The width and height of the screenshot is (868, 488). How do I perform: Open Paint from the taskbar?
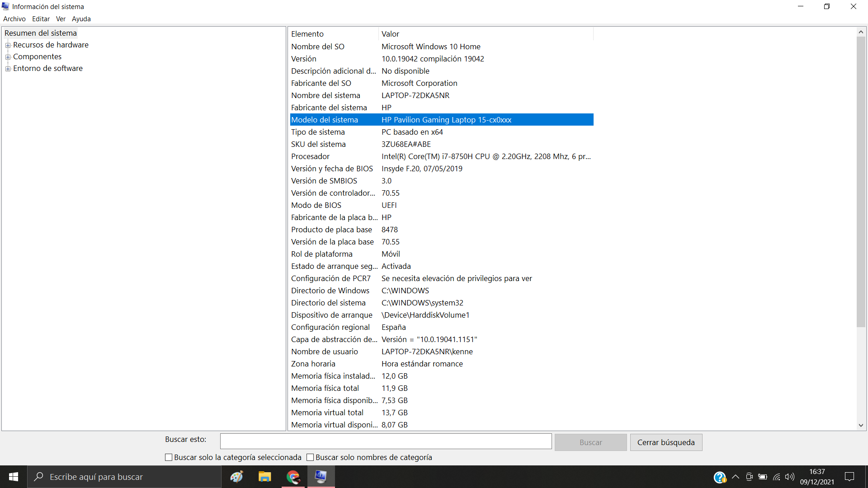(236, 477)
